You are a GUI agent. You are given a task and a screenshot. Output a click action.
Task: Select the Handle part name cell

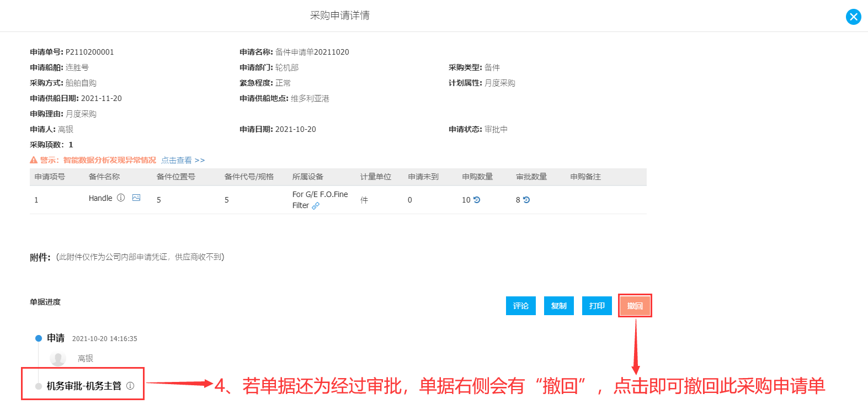coord(100,198)
